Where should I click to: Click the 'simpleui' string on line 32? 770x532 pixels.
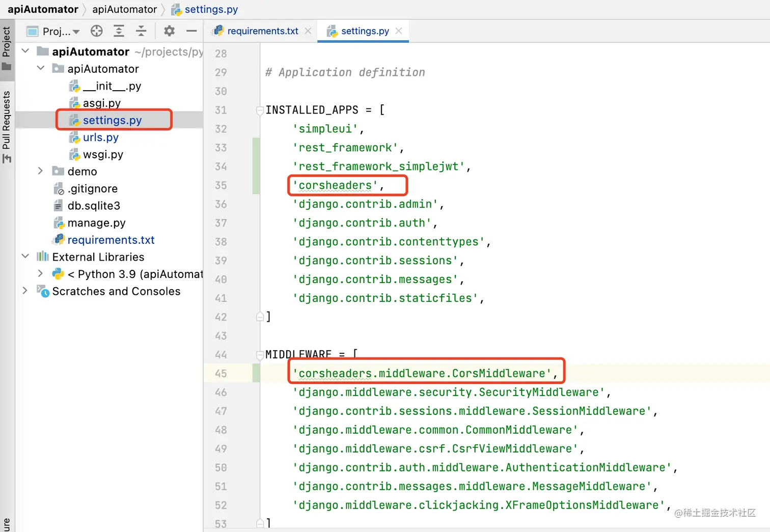pyautogui.click(x=325, y=129)
